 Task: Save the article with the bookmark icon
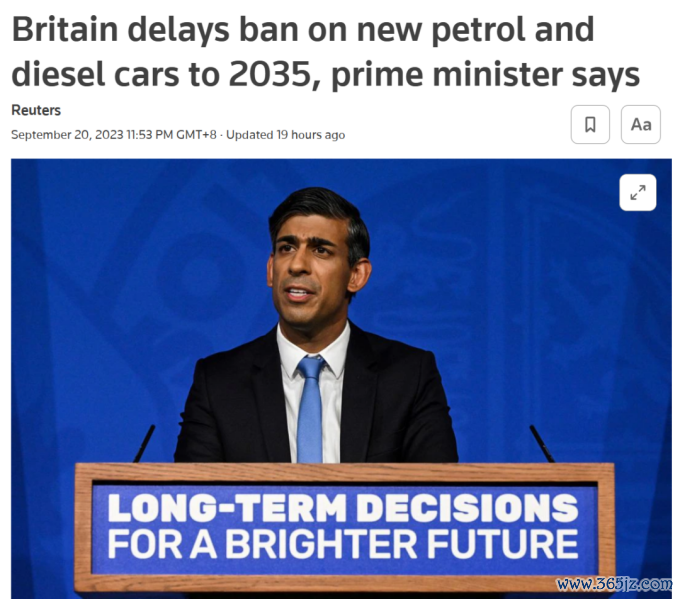[x=590, y=124]
